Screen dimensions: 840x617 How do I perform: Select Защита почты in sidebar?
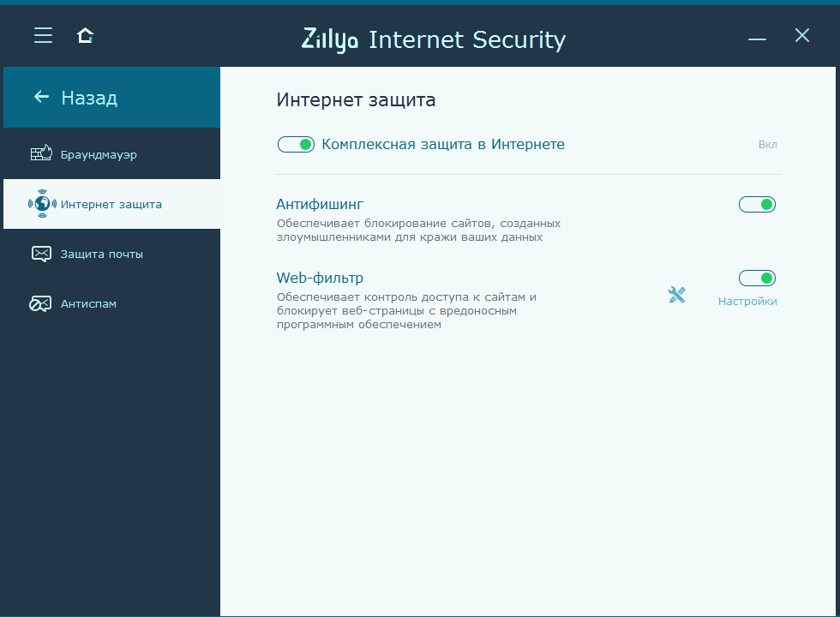(x=101, y=255)
